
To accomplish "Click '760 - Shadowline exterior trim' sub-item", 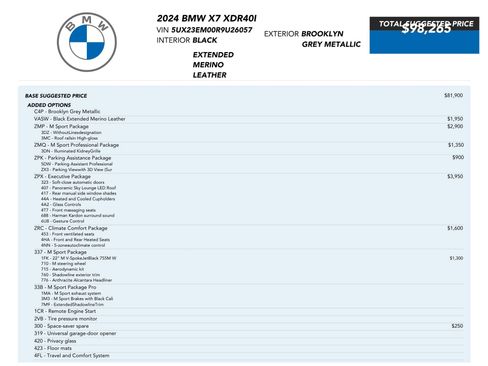I will (70, 275).
